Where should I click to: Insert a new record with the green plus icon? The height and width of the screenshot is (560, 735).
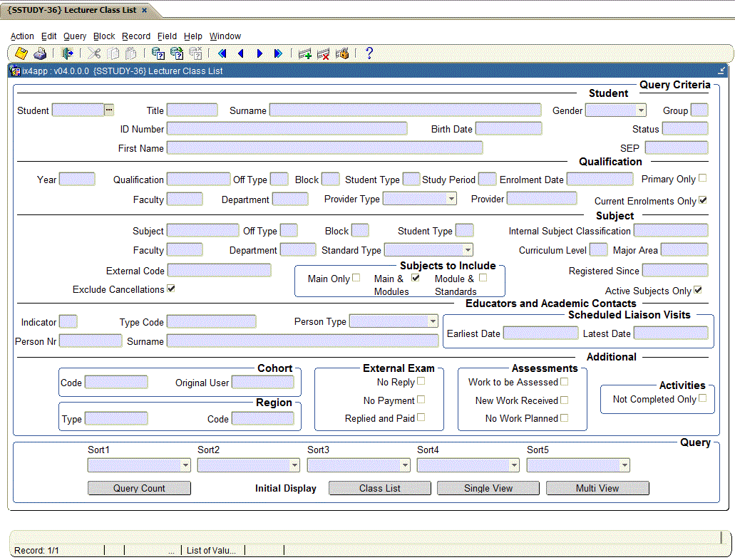(x=304, y=53)
